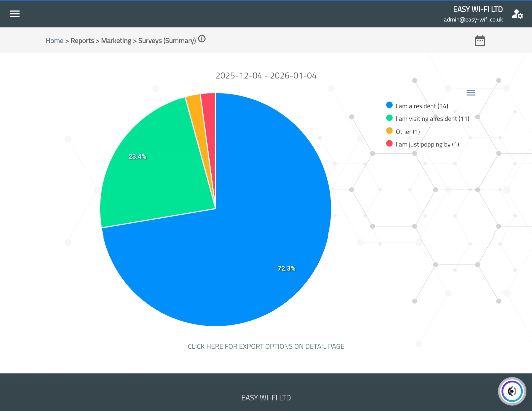Open the chart context menu icon

[x=471, y=93]
